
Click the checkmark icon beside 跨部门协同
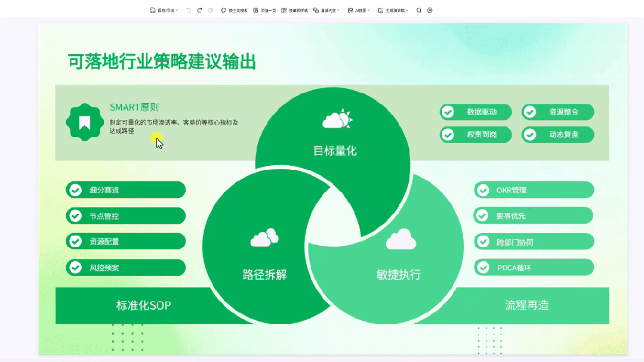tap(483, 242)
